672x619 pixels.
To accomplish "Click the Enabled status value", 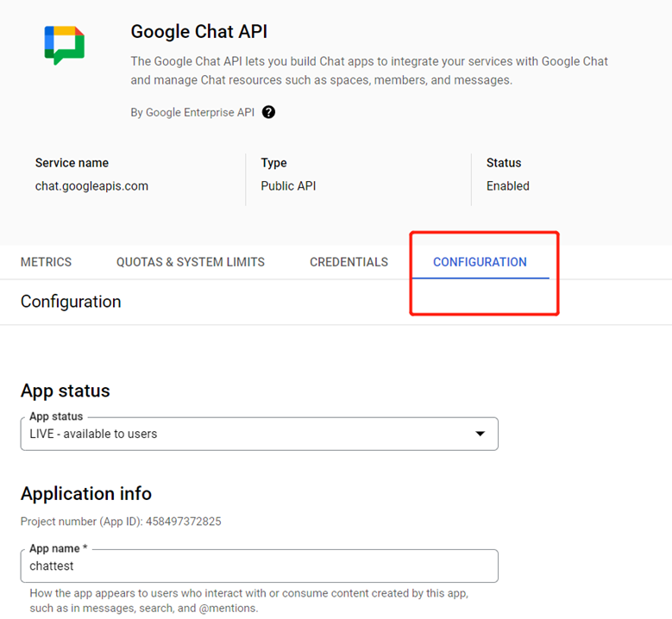I will [508, 186].
